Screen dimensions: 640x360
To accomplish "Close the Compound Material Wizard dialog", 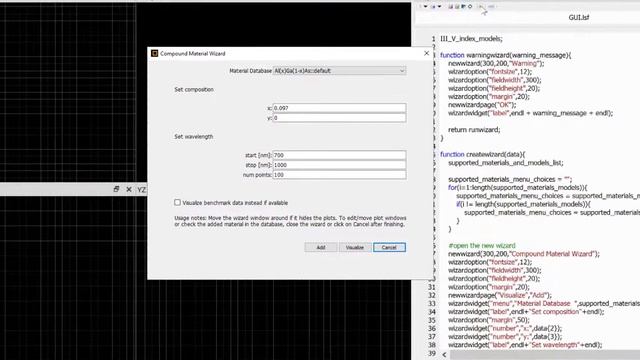I will coord(426,53).
